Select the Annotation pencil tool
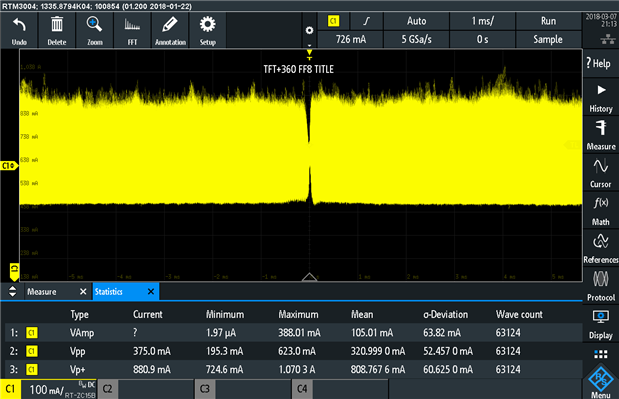 (x=170, y=30)
